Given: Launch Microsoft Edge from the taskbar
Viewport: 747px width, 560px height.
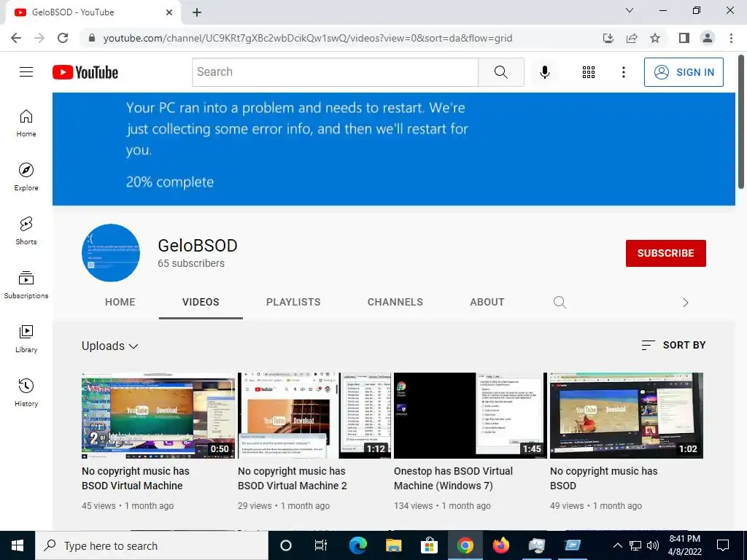Looking at the screenshot, I should click(x=357, y=545).
